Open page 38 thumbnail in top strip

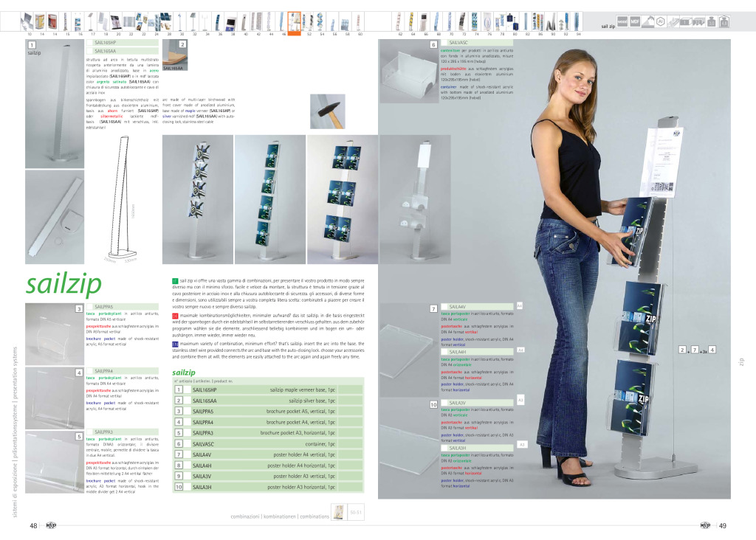point(231,21)
